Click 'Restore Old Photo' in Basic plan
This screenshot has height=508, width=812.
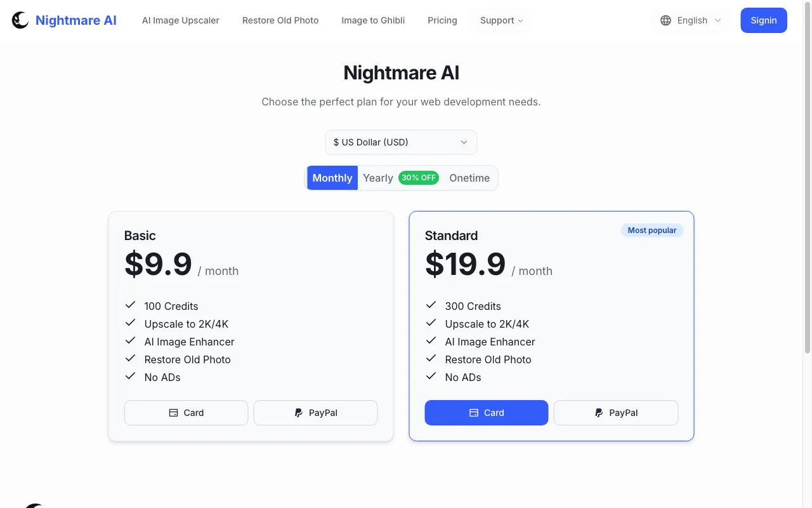(x=188, y=359)
